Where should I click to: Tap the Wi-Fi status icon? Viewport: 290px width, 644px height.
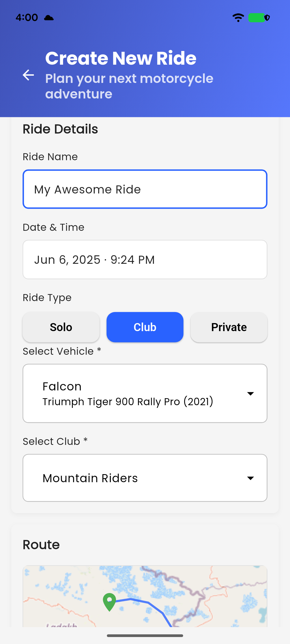pos(238,18)
